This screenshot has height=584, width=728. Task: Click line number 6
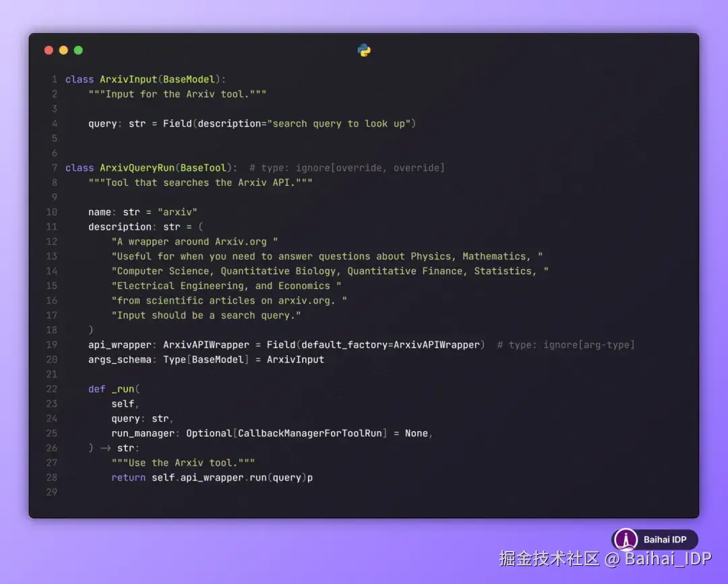(x=55, y=153)
